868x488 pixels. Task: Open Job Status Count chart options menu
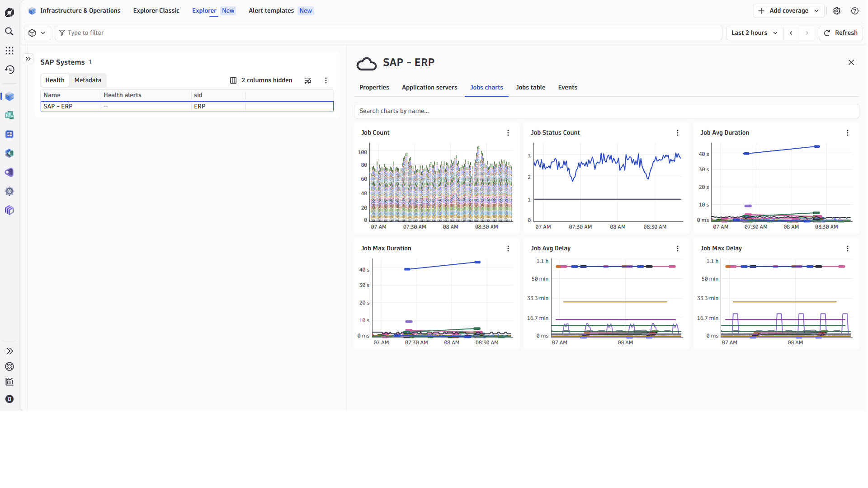677,133
